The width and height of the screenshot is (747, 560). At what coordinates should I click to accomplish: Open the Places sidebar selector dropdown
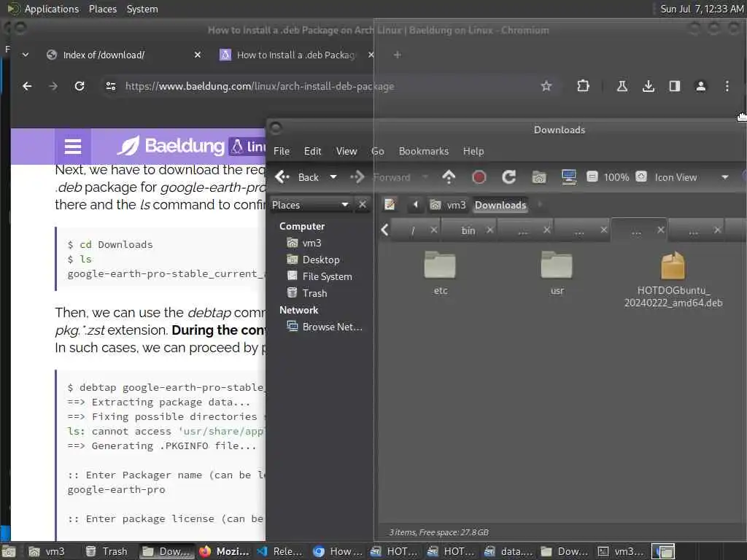(310, 205)
